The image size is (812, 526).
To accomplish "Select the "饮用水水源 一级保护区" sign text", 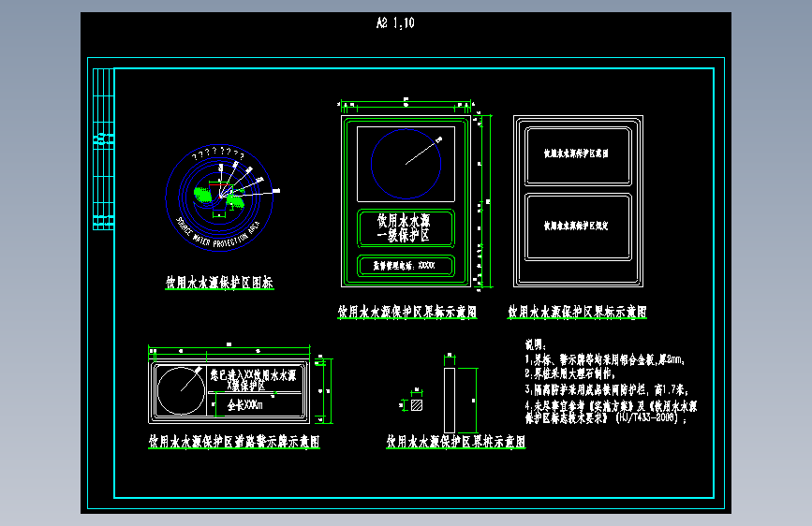I will tap(404, 228).
